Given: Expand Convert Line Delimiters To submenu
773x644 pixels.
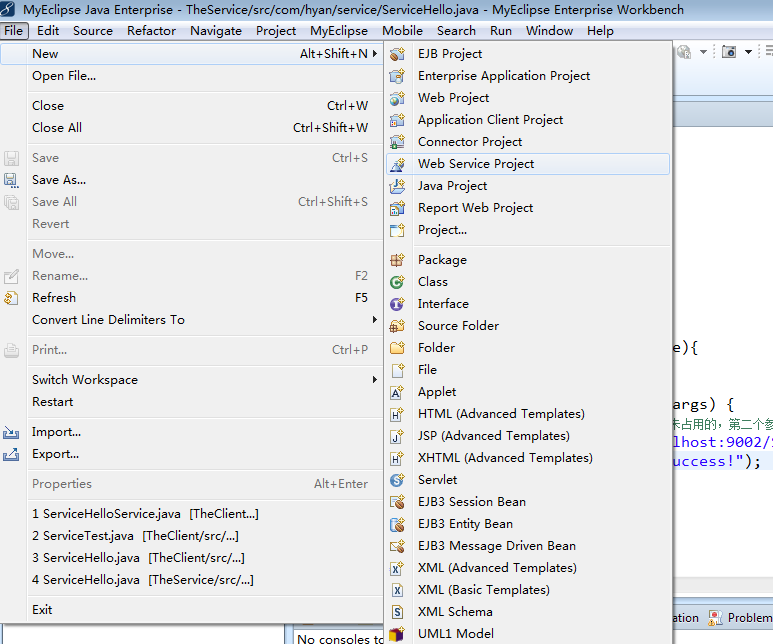Looking at the screenshot, I should tap(375, 320).
